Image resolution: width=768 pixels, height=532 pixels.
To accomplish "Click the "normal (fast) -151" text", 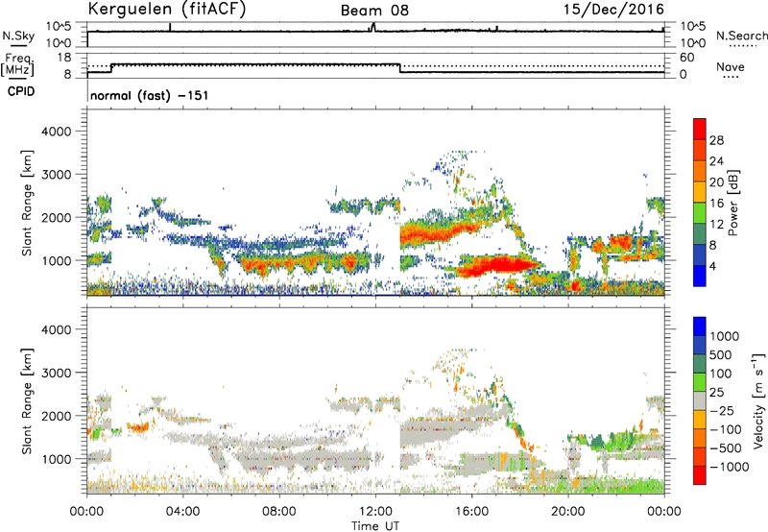I will click(x=150, y=95).
